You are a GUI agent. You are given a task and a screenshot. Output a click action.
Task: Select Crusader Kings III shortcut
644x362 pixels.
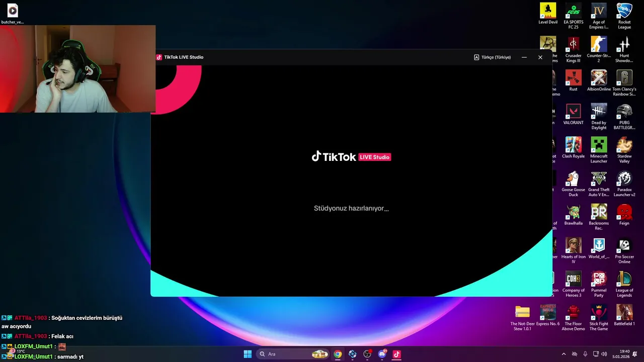click(x=574, y=50)
